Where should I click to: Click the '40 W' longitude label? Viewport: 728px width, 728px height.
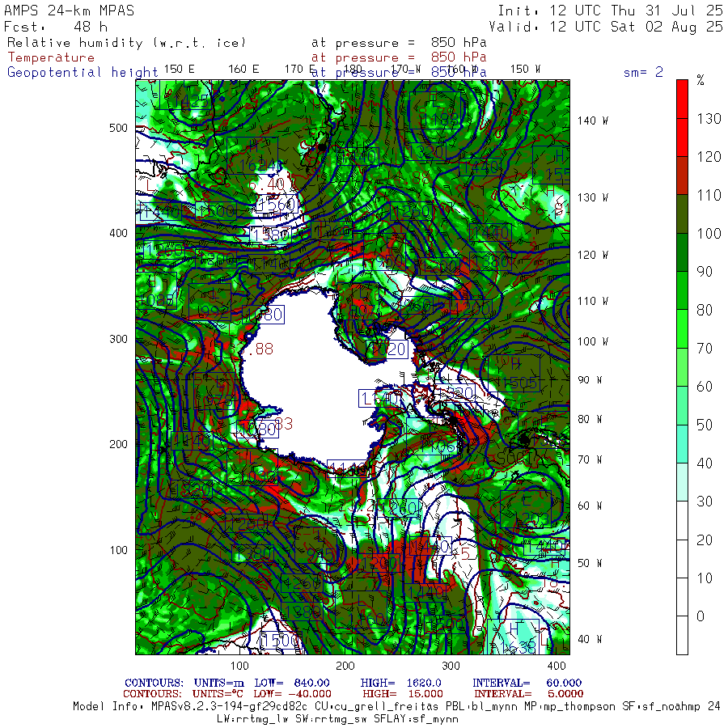(590, 639)
